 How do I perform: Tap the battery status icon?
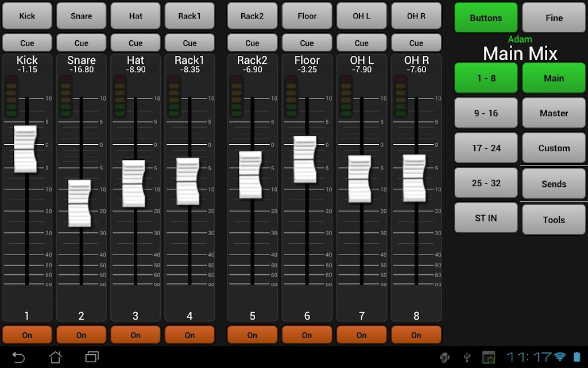point(577,356)
